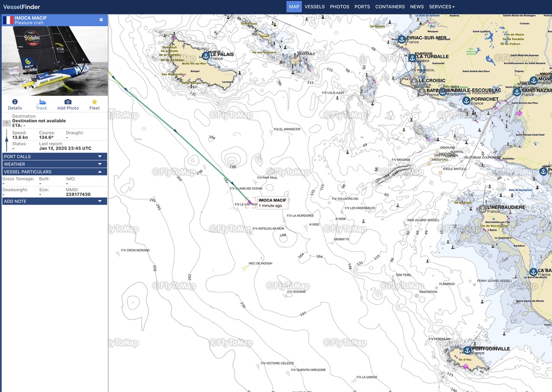Open the PHOTOS menu item
552x392 pixels.
340,6
